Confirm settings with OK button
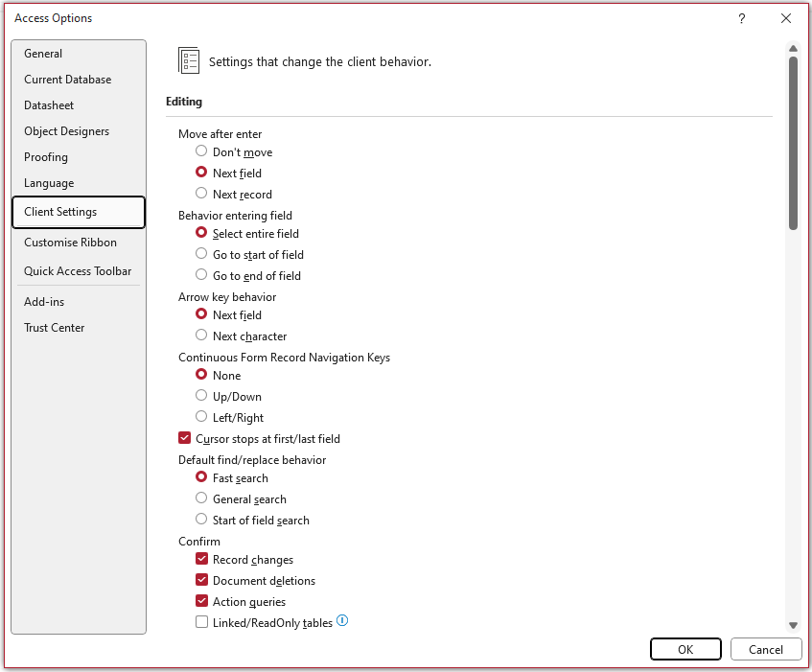The height and width of the screenshot is (672, 812). click(x=685, y=649)
